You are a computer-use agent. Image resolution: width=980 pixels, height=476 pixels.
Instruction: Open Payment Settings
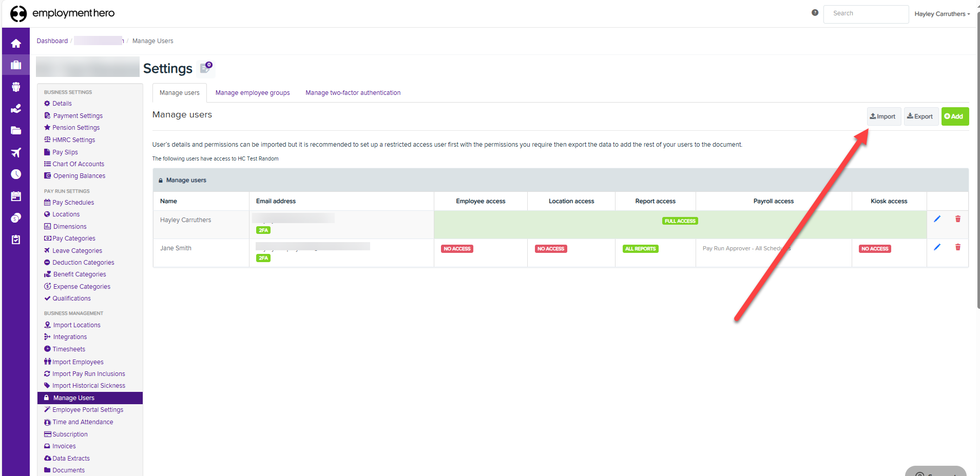[73, 116]
